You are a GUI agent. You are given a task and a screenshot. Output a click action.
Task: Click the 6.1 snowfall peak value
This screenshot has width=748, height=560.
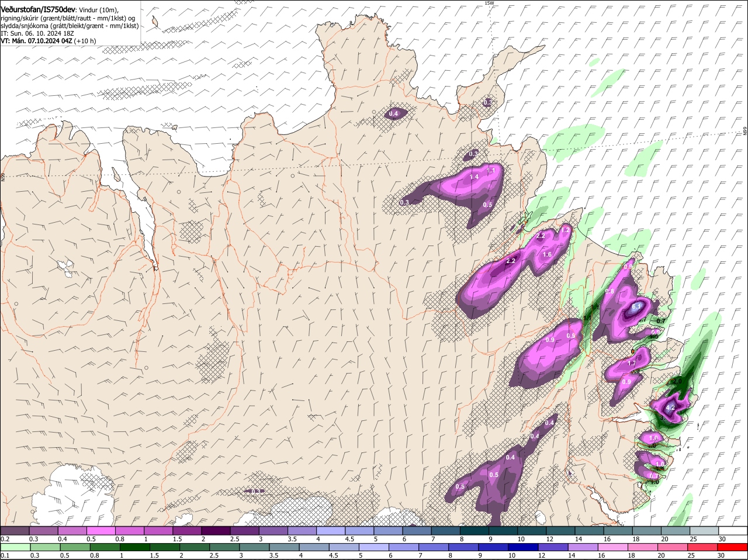point(637,306)
